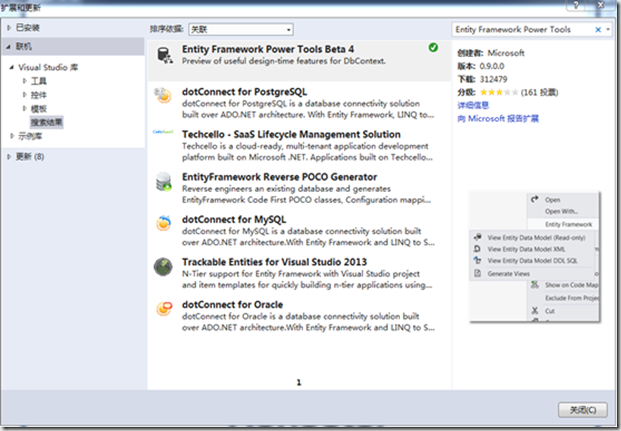
Task: Click the green installed checkmark icon
Action: coord(433,48)
